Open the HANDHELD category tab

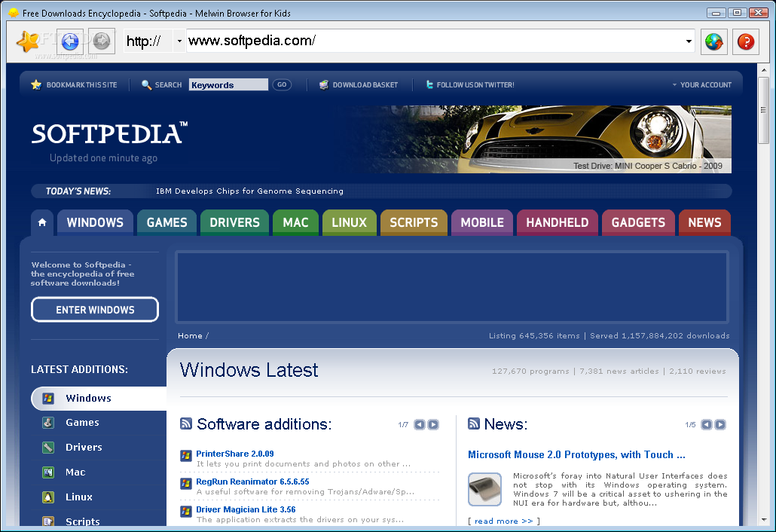point(558,223)
